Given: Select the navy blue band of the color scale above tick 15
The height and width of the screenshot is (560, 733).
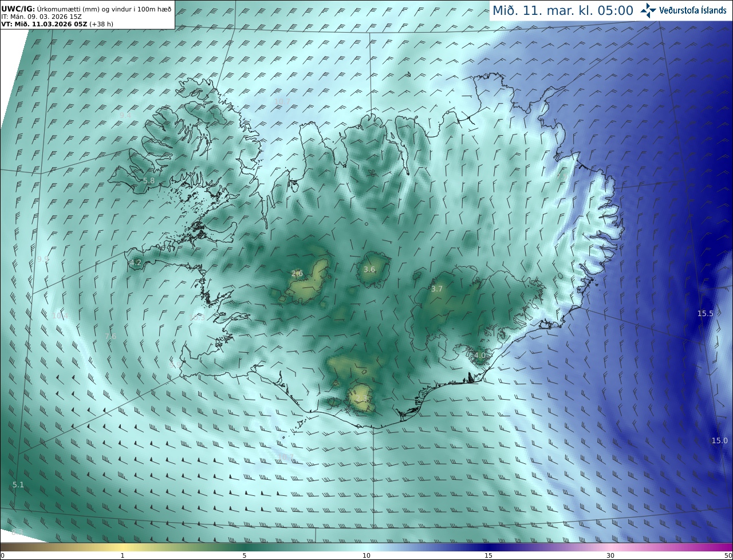Looking at the screenshot, I should click(x=488, y=547).
